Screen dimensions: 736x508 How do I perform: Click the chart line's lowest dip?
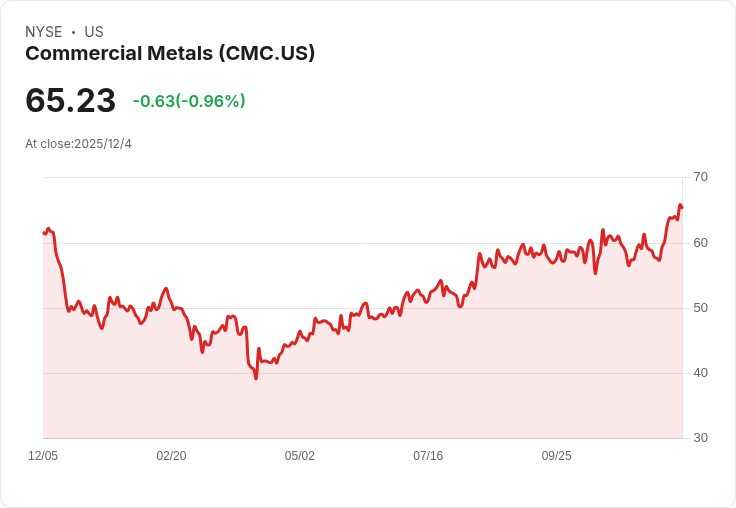click(x=256, y=378)
